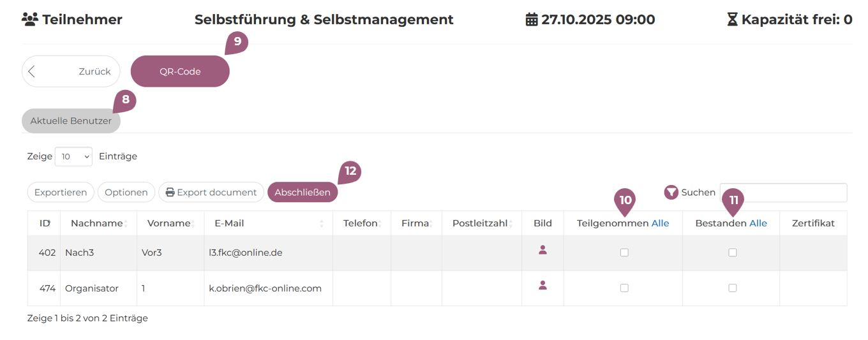Click the back chevron arrow icon

(x=32, y=71)
